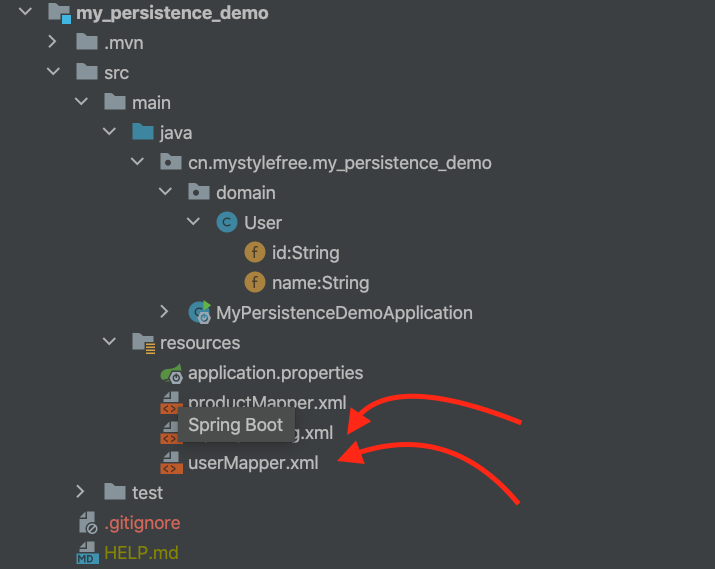The height and width of the screenshot is (569, 715).
Task: Select the main folder item
Action: pos(151,103)
